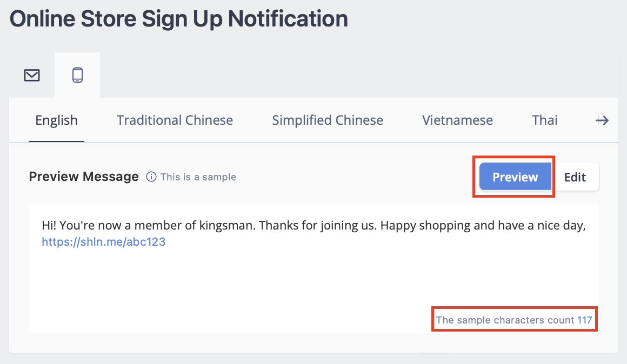The width and height of the screenshot is (627, 364).
Task: Click 'The sample characters count' label
Action: [505, 320]
